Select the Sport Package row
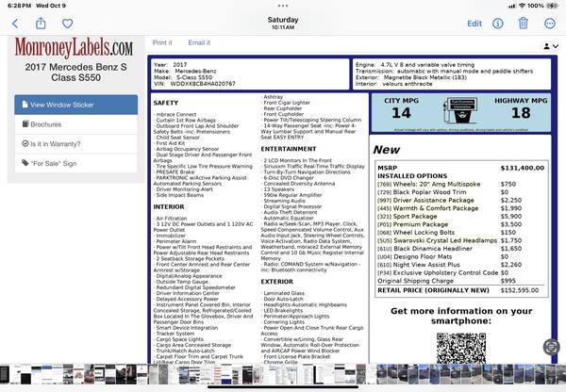 (461, 217)
